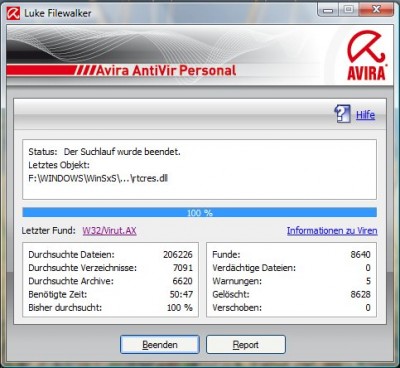
Task: Click the Avira AntiVir Personal banner text
Action: (166, 71)
